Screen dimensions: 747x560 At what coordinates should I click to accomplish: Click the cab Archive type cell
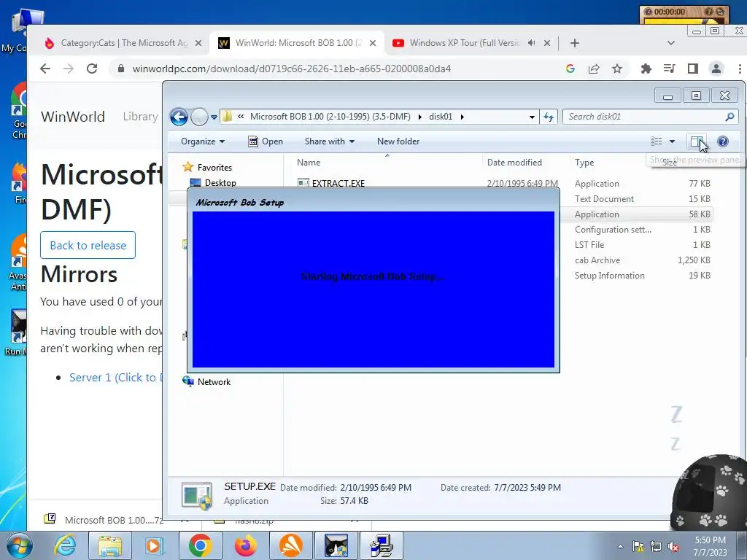(x=597, y=260)
